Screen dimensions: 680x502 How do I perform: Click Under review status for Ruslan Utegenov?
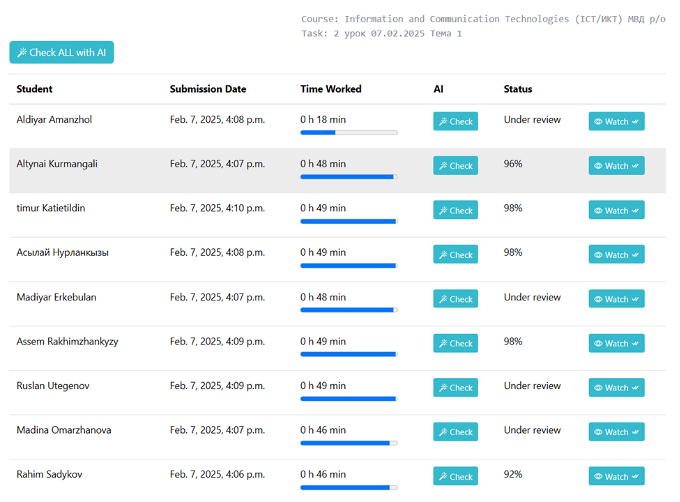click(532, 386)
